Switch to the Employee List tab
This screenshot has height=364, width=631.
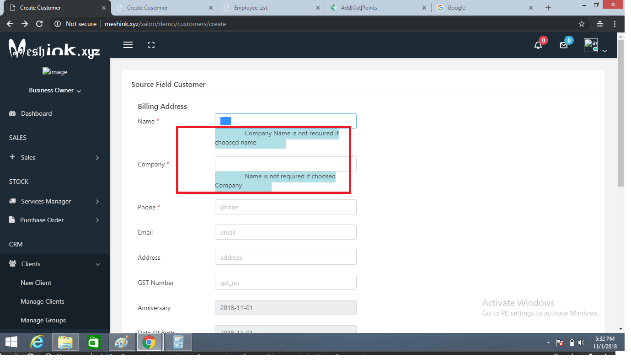tap(271, 8)
